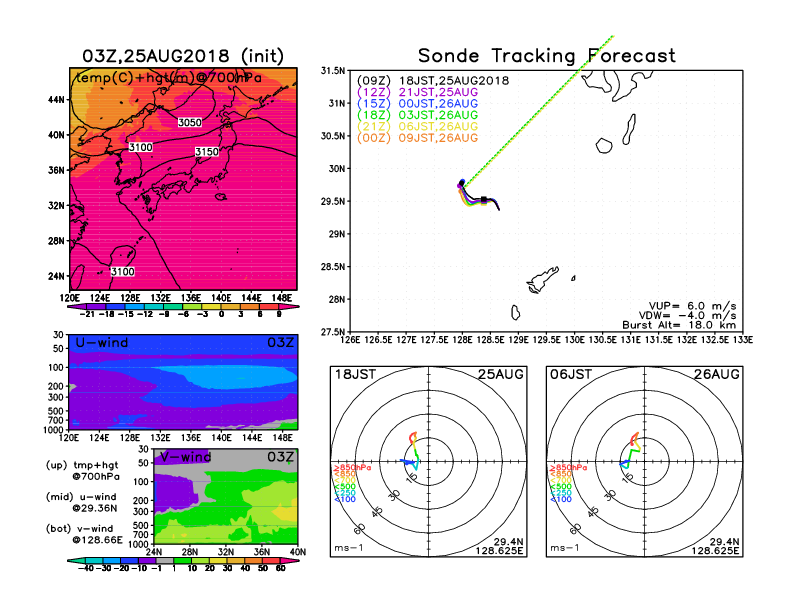Click the '06JST' hodograph time label
The width and height of the screenshot is (792, 612).
click(x=571, y=375)
